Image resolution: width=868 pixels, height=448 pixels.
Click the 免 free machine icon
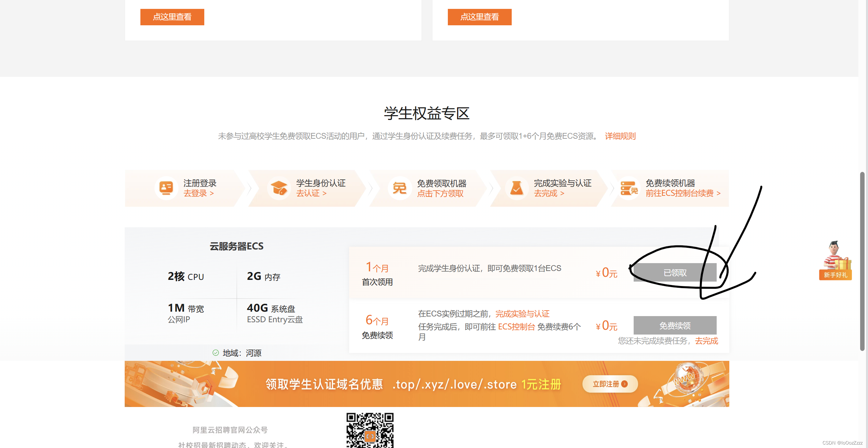click(399, 188)
